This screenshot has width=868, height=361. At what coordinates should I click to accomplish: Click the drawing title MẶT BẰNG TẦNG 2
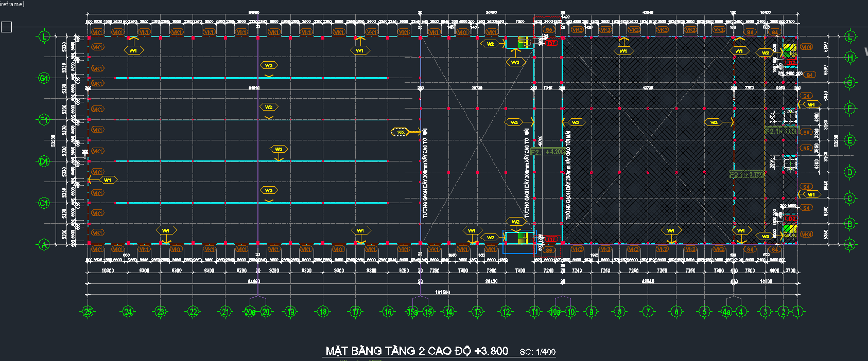click(x=417, y=351)
